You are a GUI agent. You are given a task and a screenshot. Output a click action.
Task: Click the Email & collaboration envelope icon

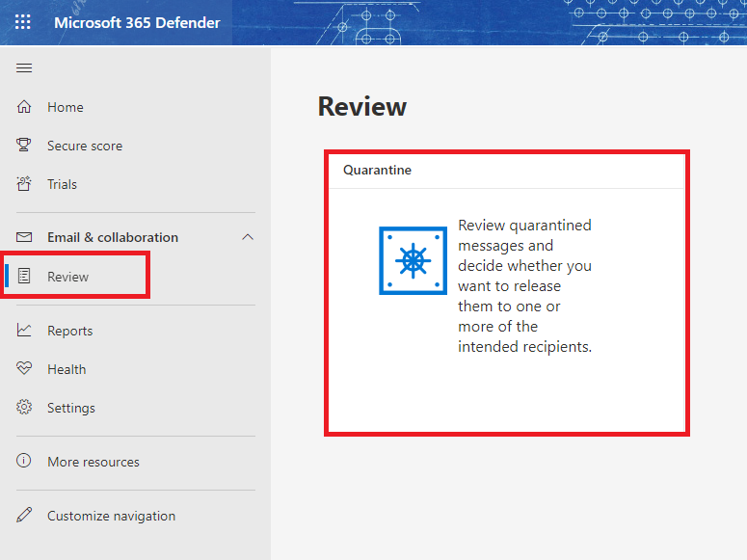click(24, 237)
